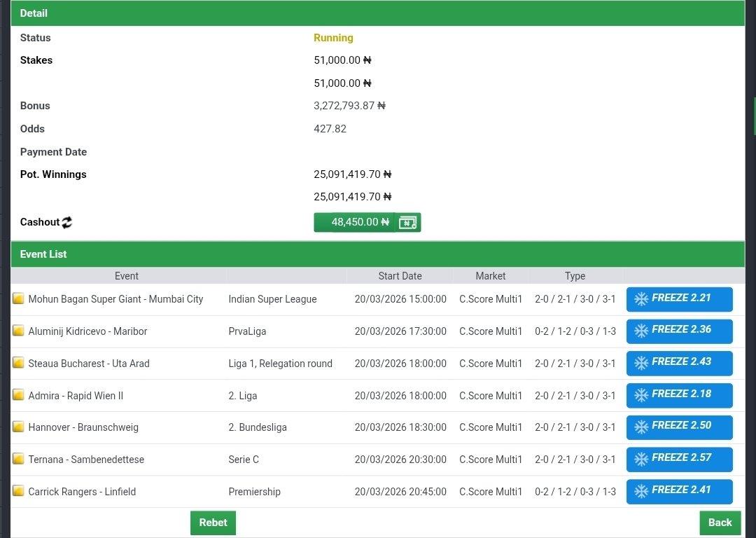Click Aluminij Kidricevo - Maribor event name
The height and width of the screenshot is (538, 756).
point(87,331)
